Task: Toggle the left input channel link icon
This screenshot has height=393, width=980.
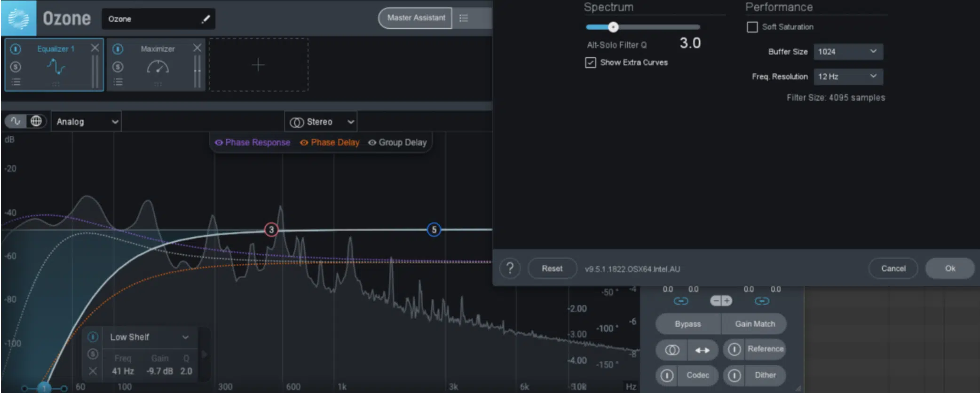Action: 681,301
